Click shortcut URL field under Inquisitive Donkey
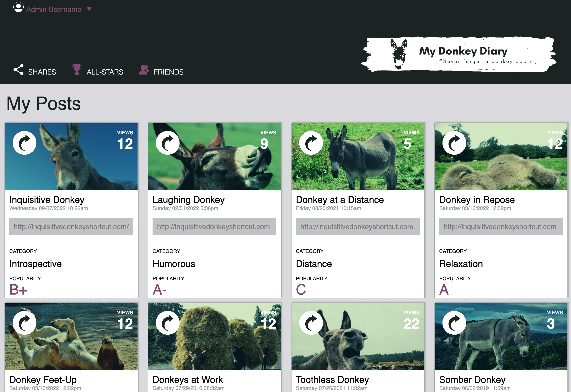 [71, 226]
